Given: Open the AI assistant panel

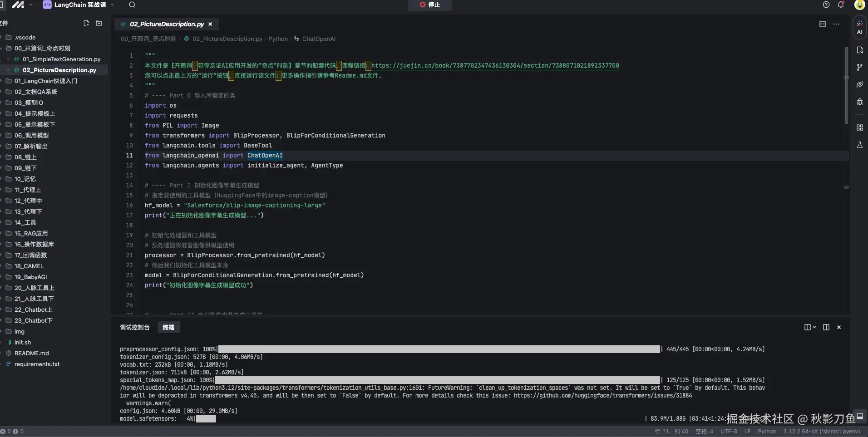Looking at the screenshot, I should click(859, 27).
